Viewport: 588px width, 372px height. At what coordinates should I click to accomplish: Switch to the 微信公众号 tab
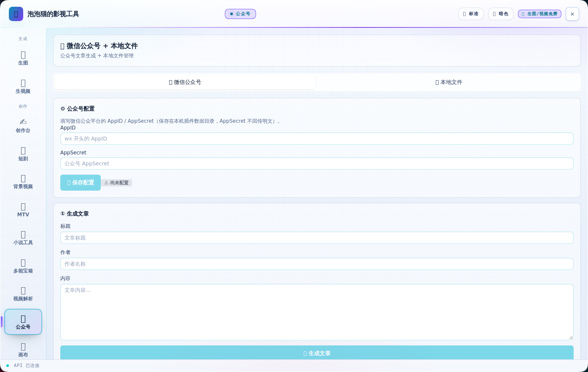(185, 82)
